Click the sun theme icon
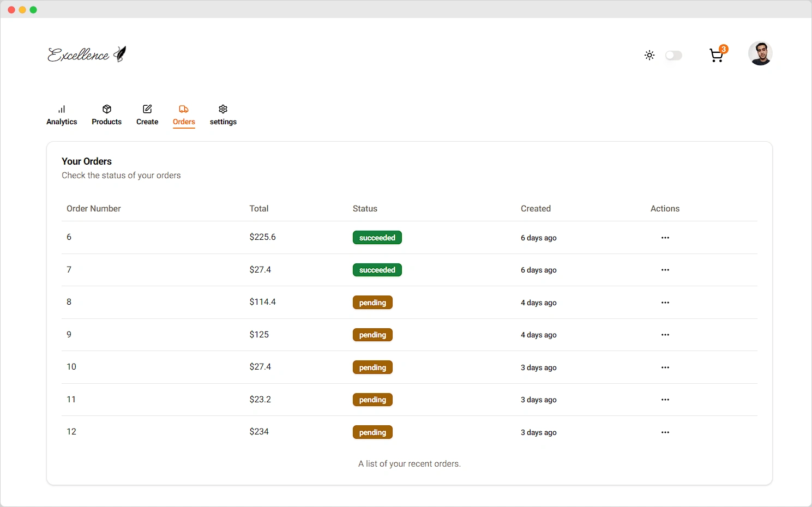The image size is (812, 507). (649, 55)
